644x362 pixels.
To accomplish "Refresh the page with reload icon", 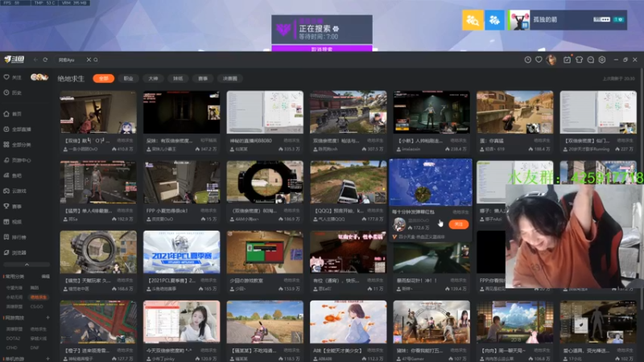I will pyautogui.click(x=45, y=60).
